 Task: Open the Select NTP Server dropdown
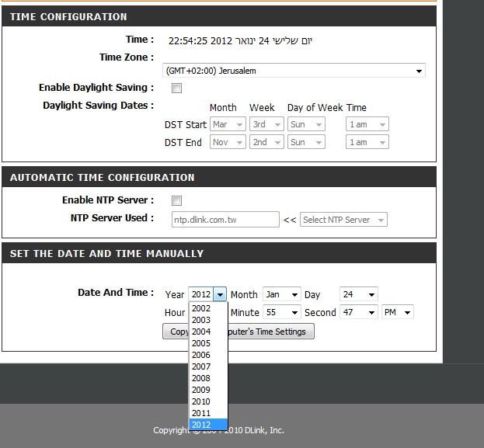pyautogui.click(x=343, y=220)
